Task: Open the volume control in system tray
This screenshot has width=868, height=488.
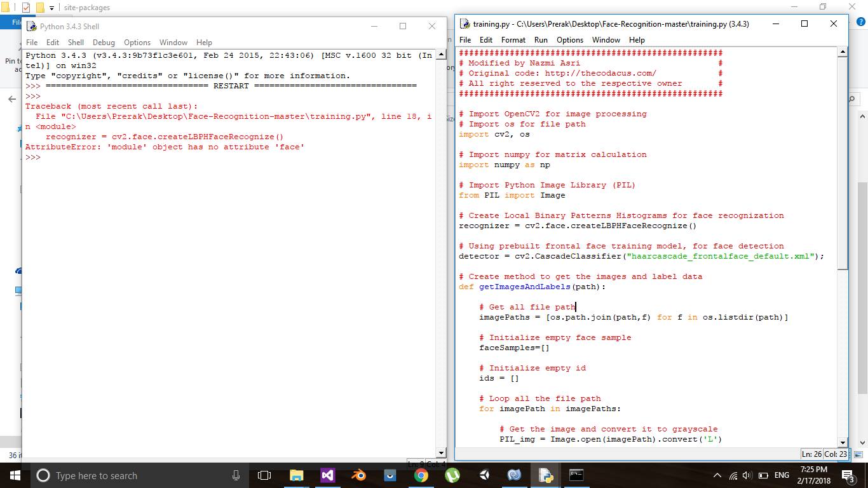Action: pyautogui.click(x=747, y=475)
